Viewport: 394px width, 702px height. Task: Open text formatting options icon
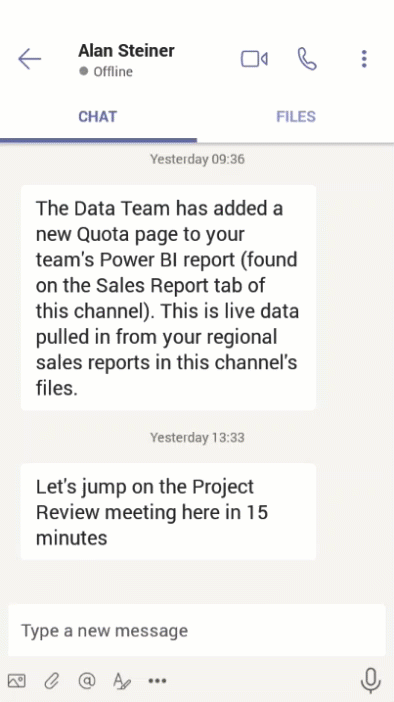click(x=121, y=681)
